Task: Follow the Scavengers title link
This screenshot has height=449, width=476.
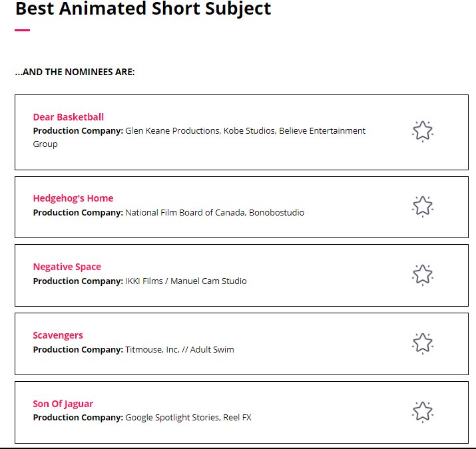Action: click(58, 335)
